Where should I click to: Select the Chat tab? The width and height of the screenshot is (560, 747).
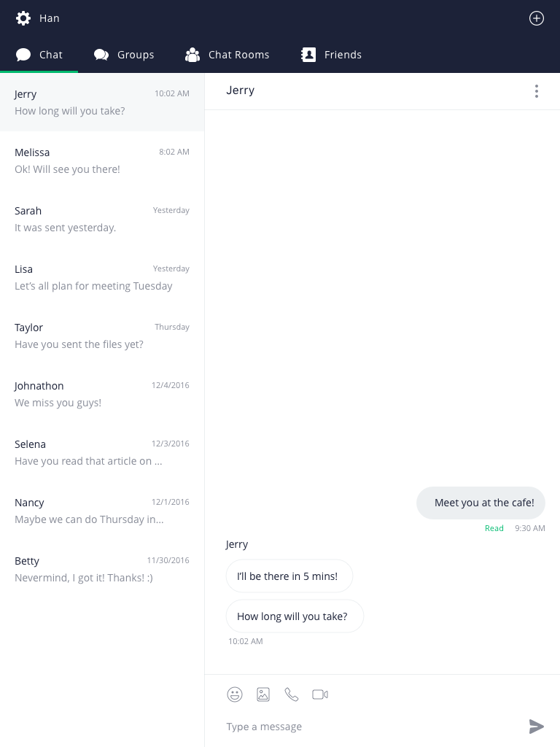[39, 55]
